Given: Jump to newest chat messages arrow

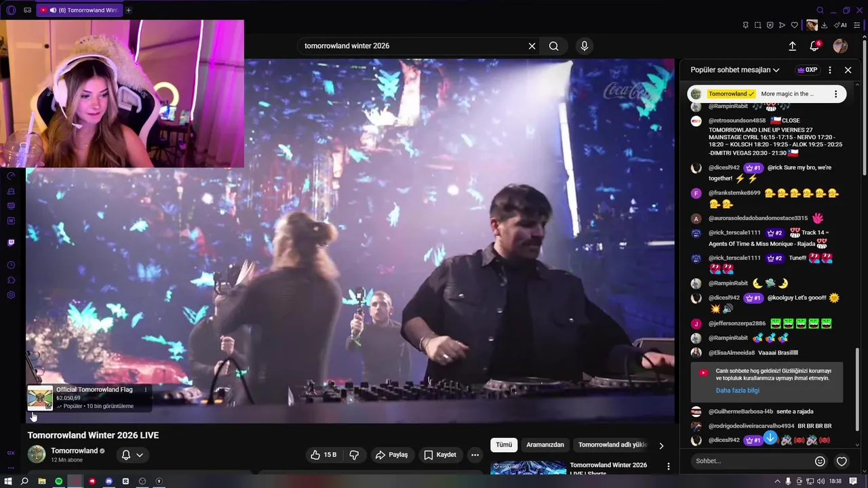Looking at the screenshot, I should tap(770, 438).
